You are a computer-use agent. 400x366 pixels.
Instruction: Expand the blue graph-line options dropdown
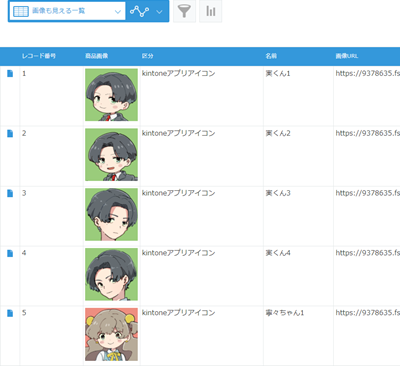click(x=159, y=12)
